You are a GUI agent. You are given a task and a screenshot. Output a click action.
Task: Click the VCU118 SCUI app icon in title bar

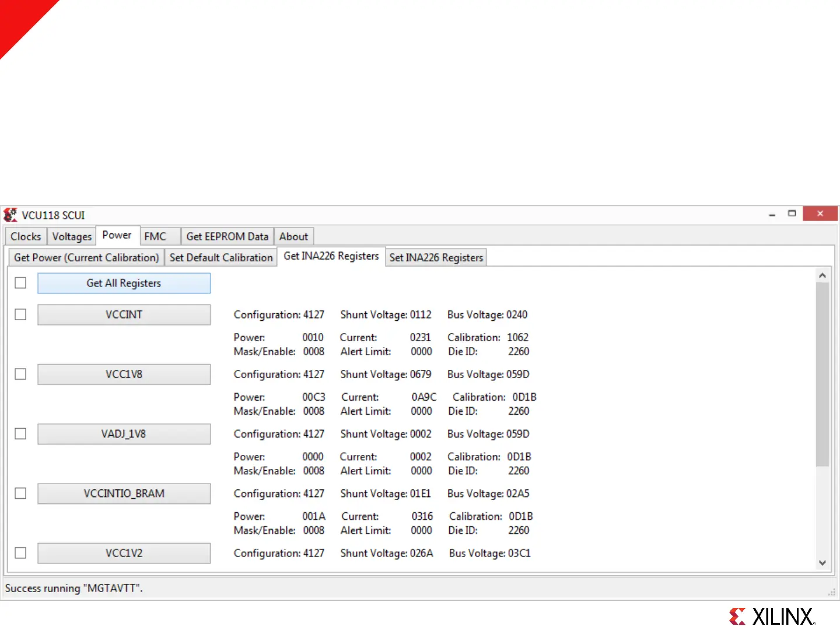click(10, 215)
